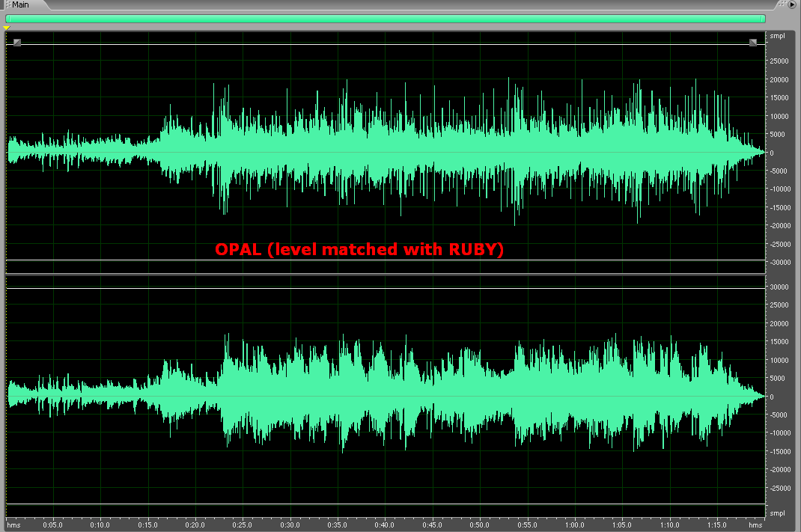The height and width of the screenshot is (532, 801).
Task: Click the 0:35.0 mark on the time ruler
Action: (337, 525)
